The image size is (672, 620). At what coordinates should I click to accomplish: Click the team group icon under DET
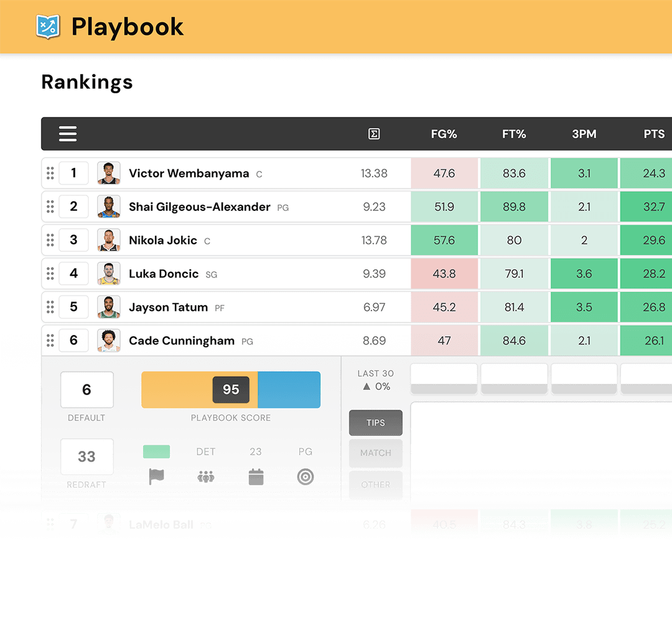click(x=206, y=477)
